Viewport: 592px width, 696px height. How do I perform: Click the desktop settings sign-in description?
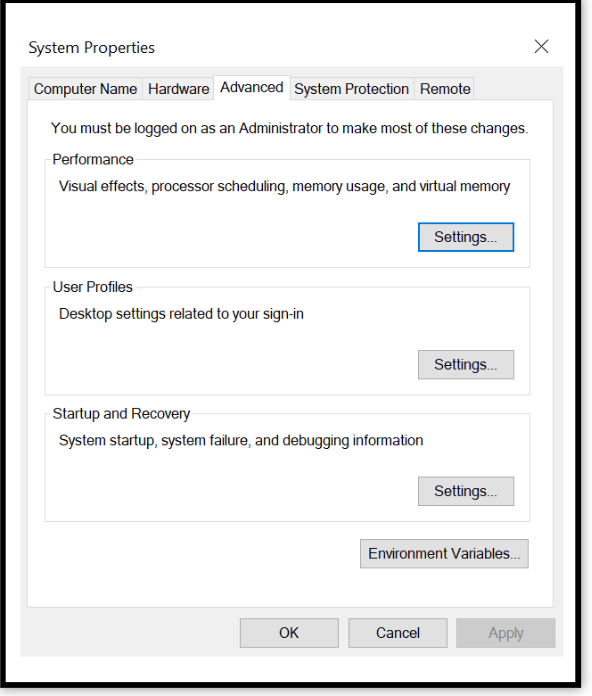181,314
